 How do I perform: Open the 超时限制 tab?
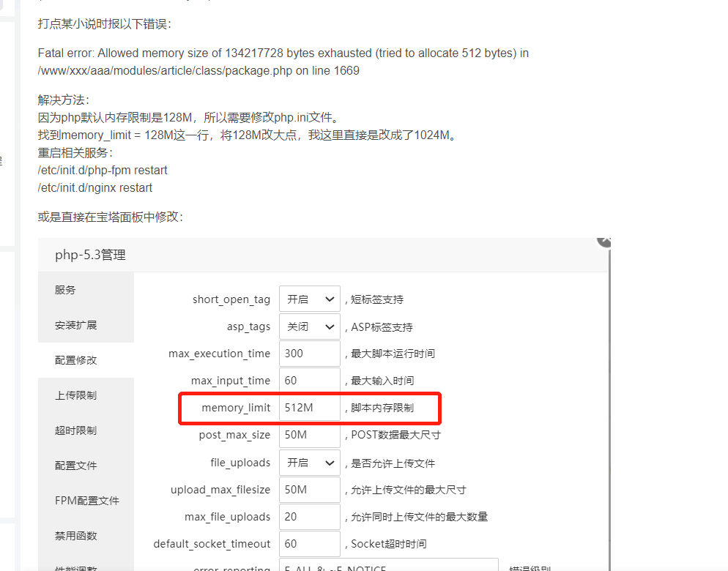(x=75, y=430)
